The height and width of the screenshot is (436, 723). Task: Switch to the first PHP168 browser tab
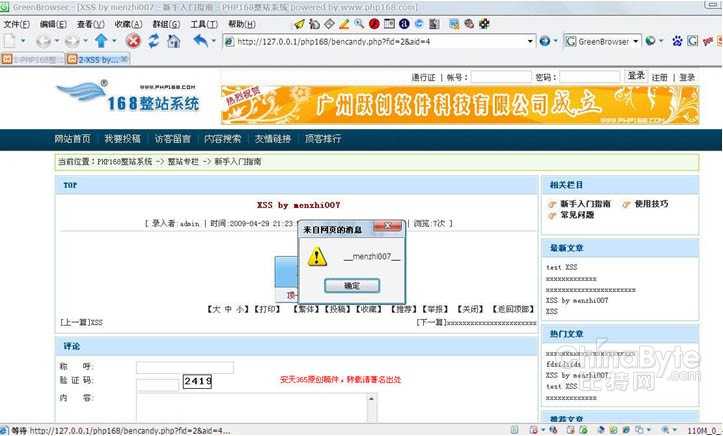(x=32, y=59)
